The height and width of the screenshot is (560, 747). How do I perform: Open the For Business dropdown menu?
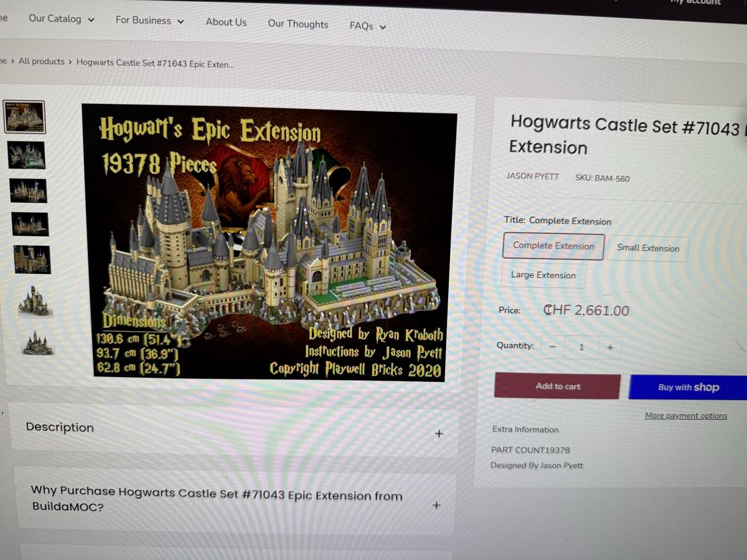(149, 21)
